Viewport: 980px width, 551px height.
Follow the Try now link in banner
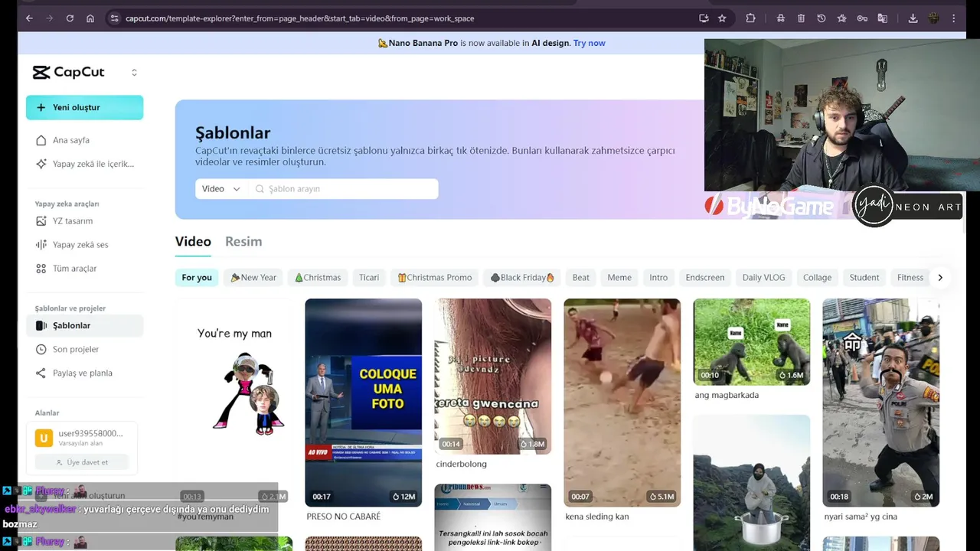click(589, 43)
